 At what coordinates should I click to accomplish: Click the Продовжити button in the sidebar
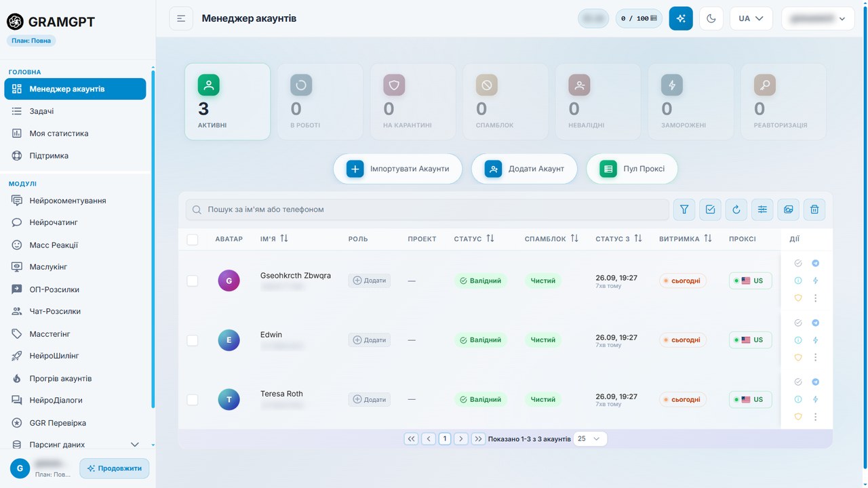(x=115, y=468)
